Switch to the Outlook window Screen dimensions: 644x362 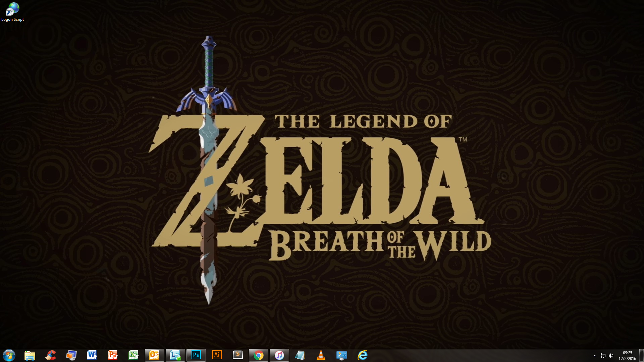coord(155,355)
